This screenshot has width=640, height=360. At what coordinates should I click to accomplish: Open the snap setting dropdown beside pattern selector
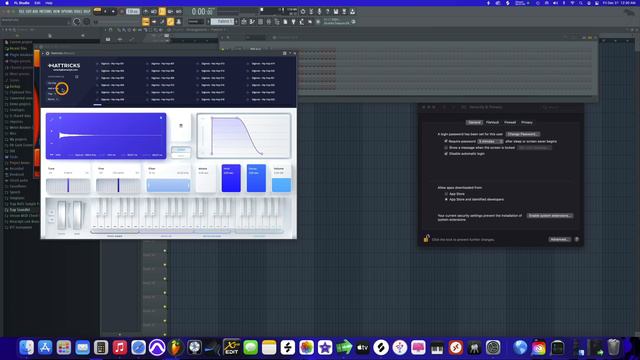click(x=196, y=21)
